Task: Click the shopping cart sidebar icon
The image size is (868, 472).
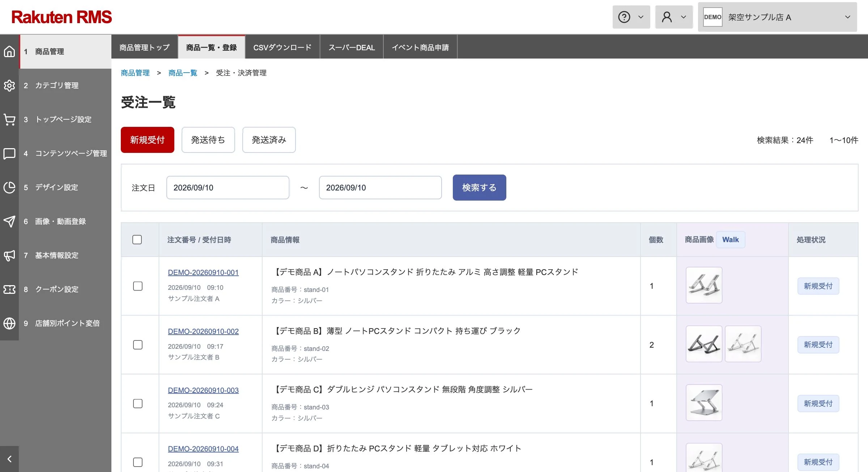Action: point(9,120)
